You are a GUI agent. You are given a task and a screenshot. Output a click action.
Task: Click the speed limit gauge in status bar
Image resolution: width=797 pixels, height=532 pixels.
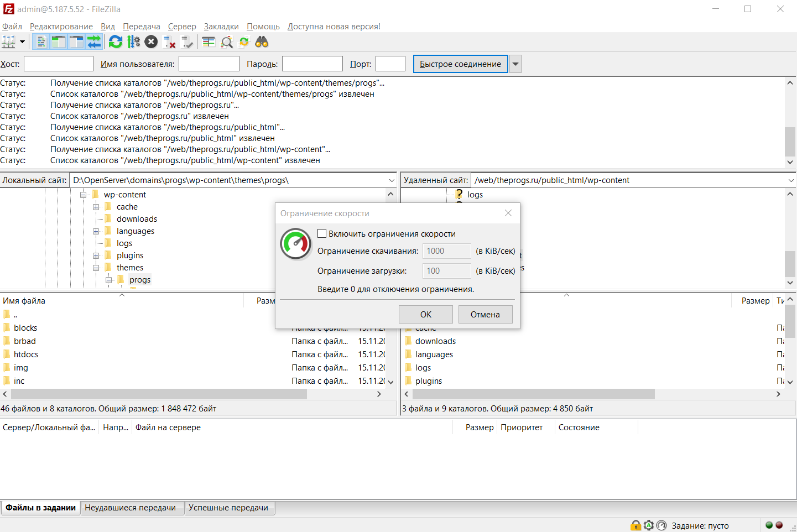point(661,525)
